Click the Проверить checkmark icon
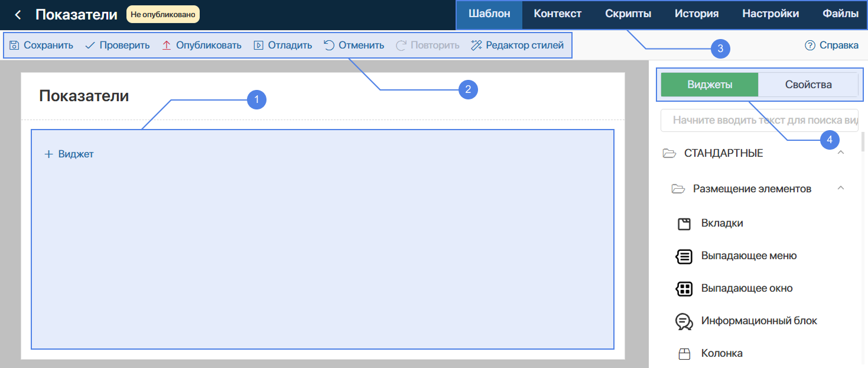 click(90, 45)
